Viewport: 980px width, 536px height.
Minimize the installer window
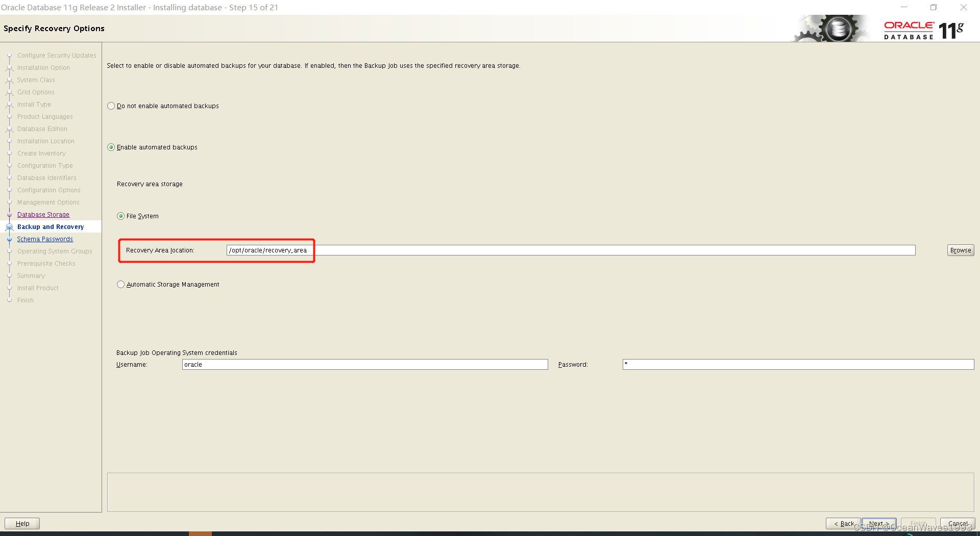pyautogui.click(x=904, y=7)
